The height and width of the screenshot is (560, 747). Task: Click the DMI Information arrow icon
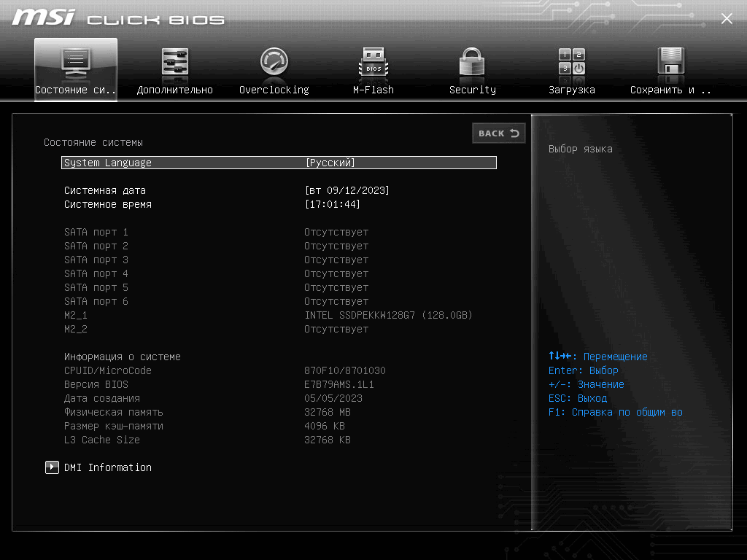[x=52, y=467]
